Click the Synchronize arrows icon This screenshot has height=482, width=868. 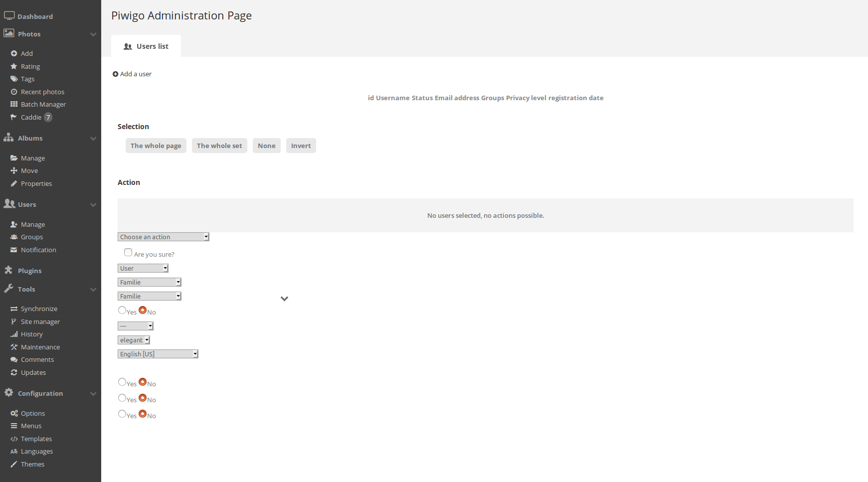point(14,309)
